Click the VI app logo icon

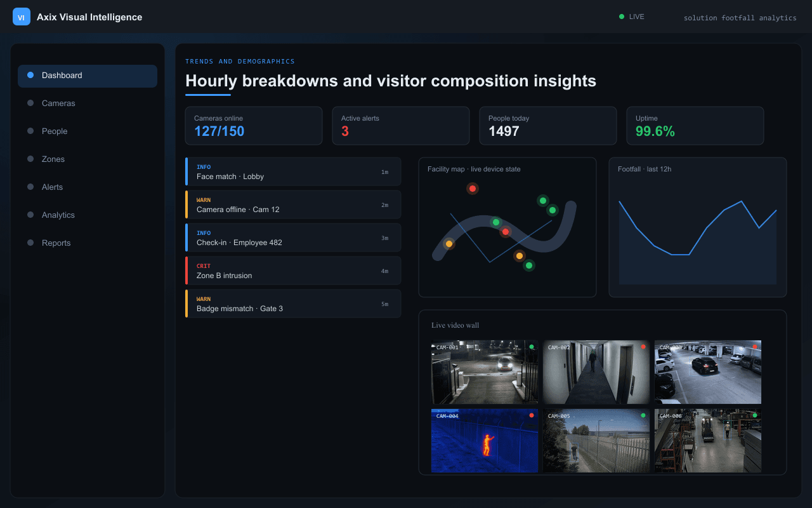[22, 17]
